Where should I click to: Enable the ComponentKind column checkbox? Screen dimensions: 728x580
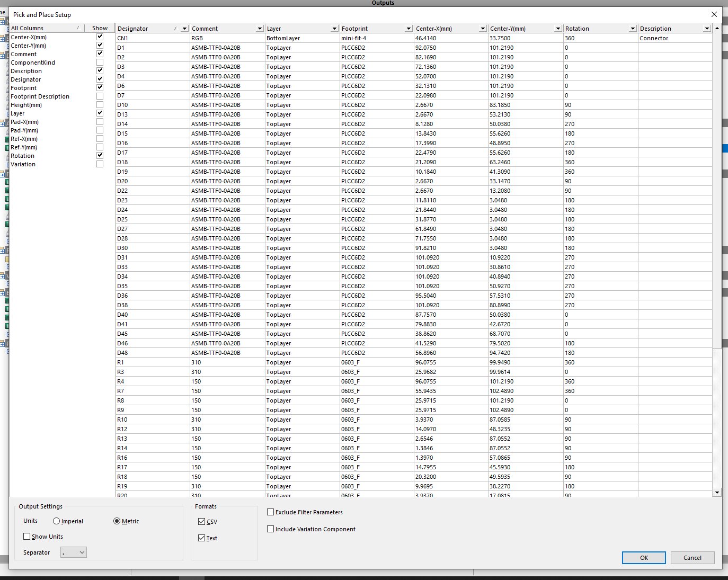tap(100, 63)
